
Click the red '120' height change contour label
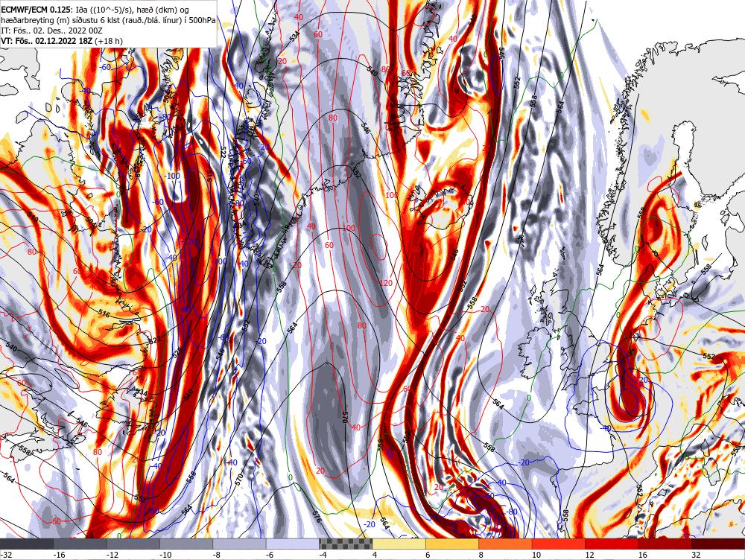click(386, 283)
